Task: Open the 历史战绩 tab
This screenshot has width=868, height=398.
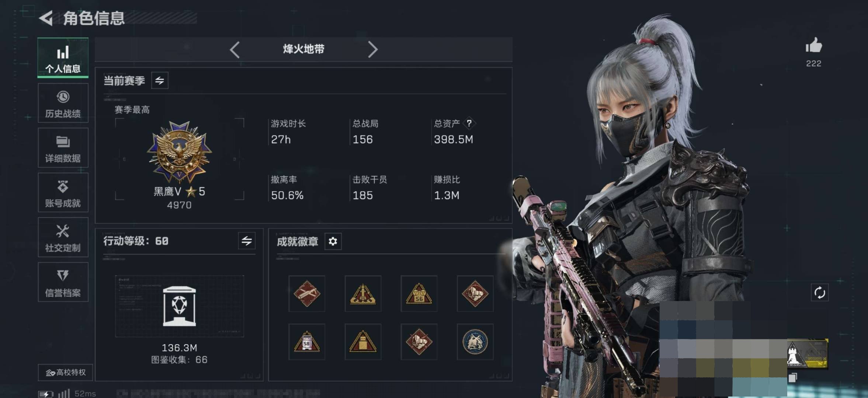Action: [63, 103]
